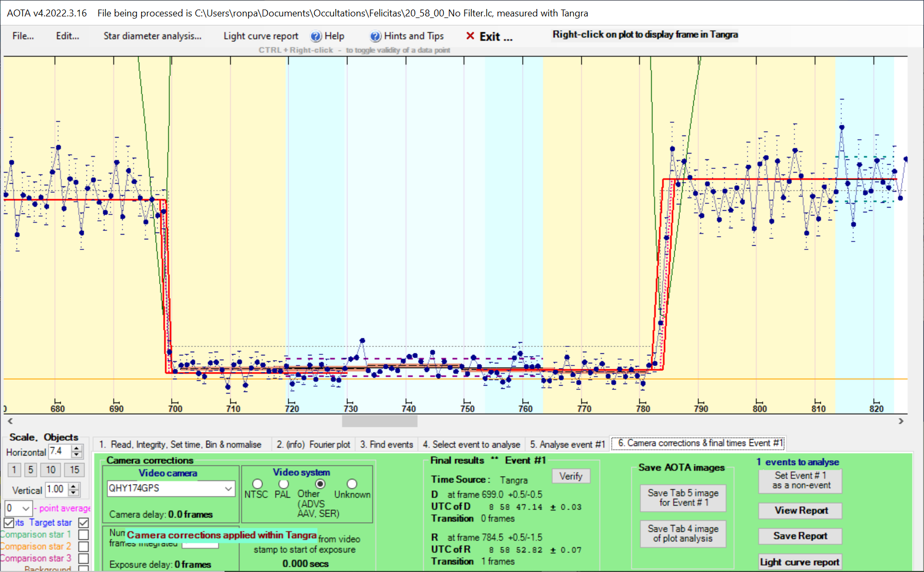Screen dimensions: 924x572
Task: Click the plot scroll right arrow
Action: tap(901, 421)
